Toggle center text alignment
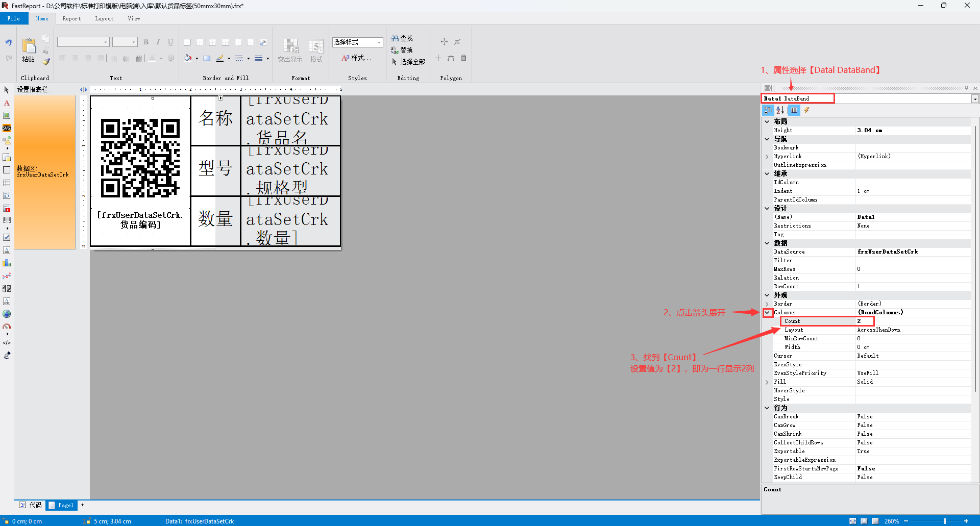 coord(75,59)
